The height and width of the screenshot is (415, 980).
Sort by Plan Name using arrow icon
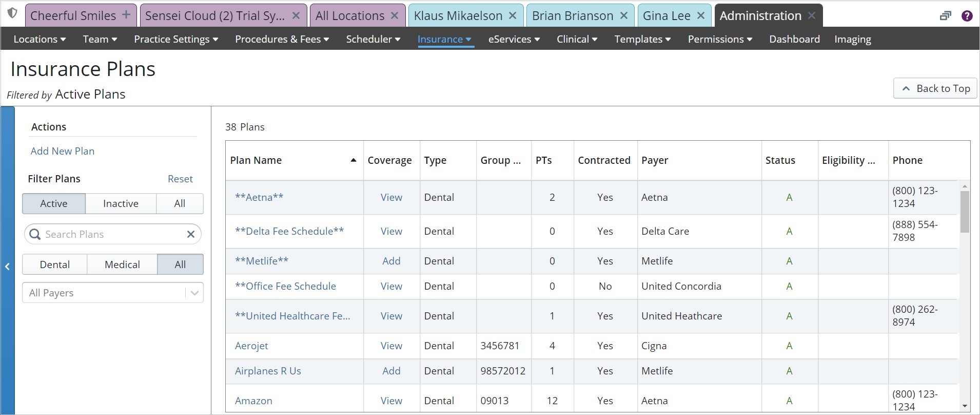click(x=353, y=160)
